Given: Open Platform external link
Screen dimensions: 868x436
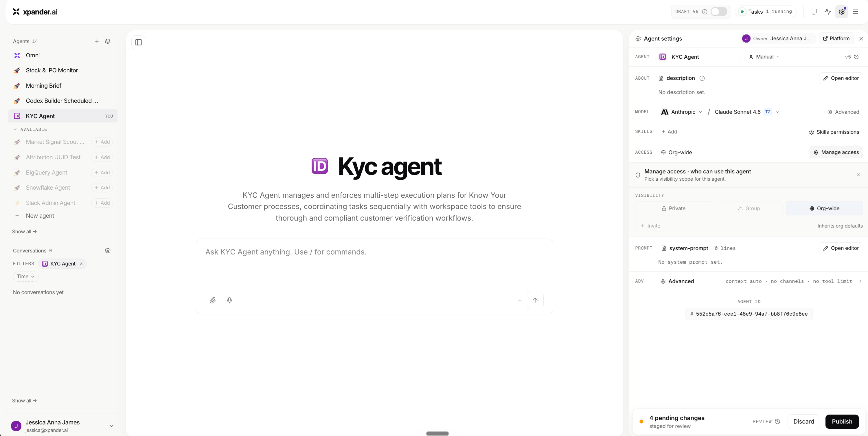Looking at the screenshot, I should click(836, 39).
